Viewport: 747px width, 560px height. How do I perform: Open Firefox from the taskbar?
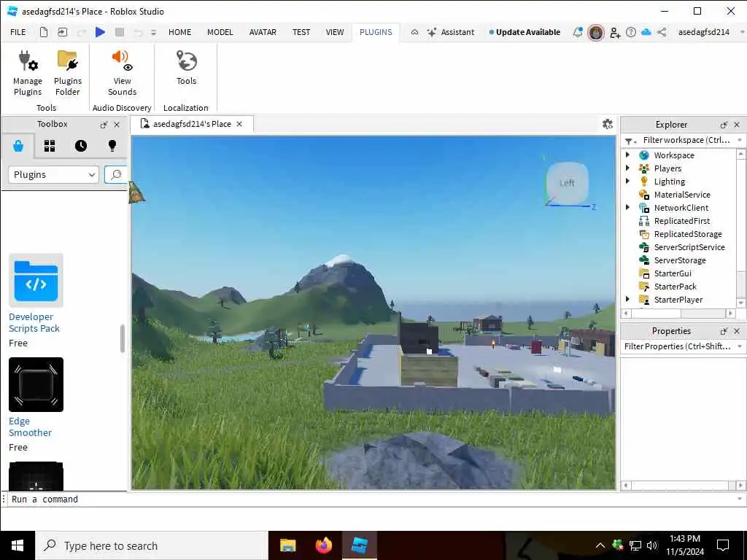click(323, 545)
